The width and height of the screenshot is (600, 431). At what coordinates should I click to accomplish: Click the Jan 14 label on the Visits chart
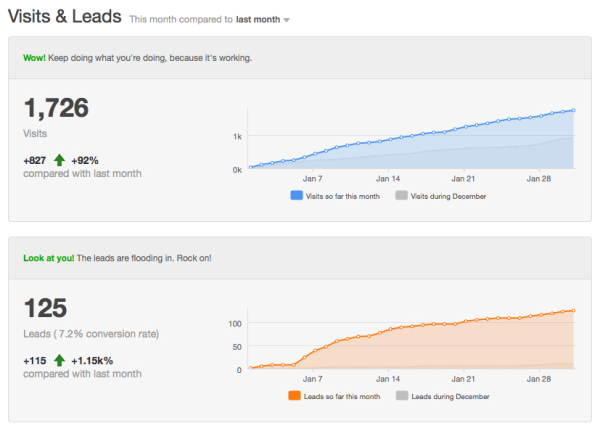pos(387,180)
